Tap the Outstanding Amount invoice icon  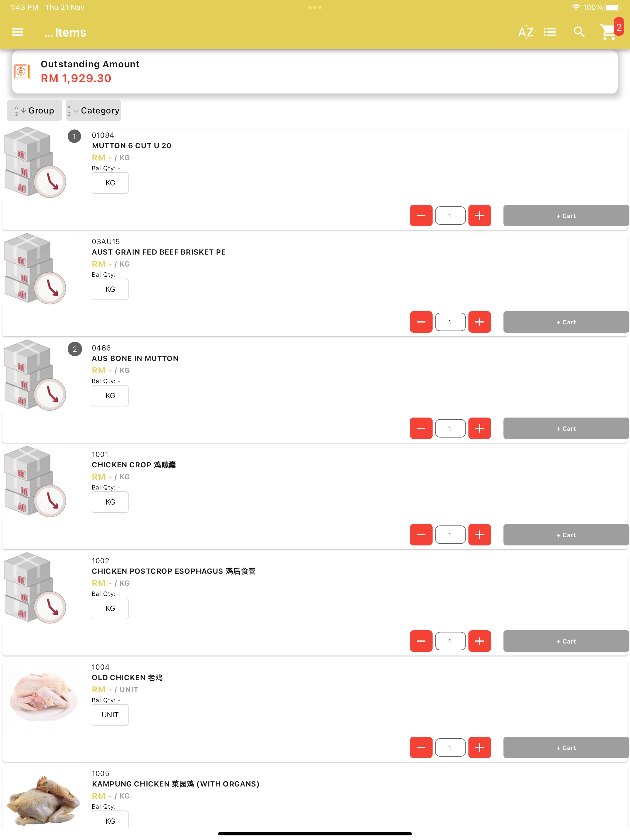point(22,71)
